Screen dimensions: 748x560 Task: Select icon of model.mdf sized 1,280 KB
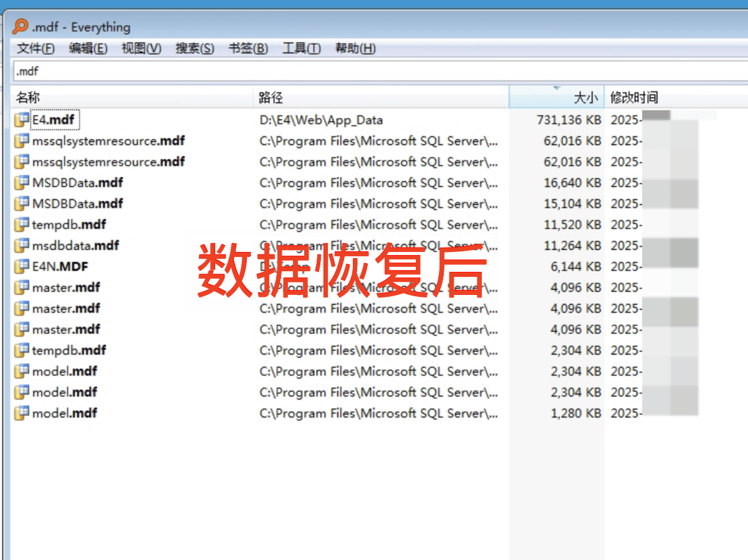(x=22, y=413)
